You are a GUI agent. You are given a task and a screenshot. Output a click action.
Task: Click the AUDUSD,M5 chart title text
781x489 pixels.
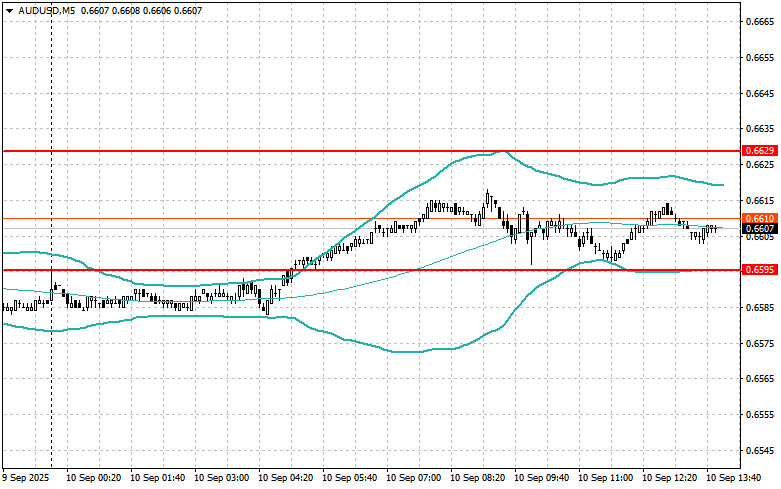coord(46,10)
